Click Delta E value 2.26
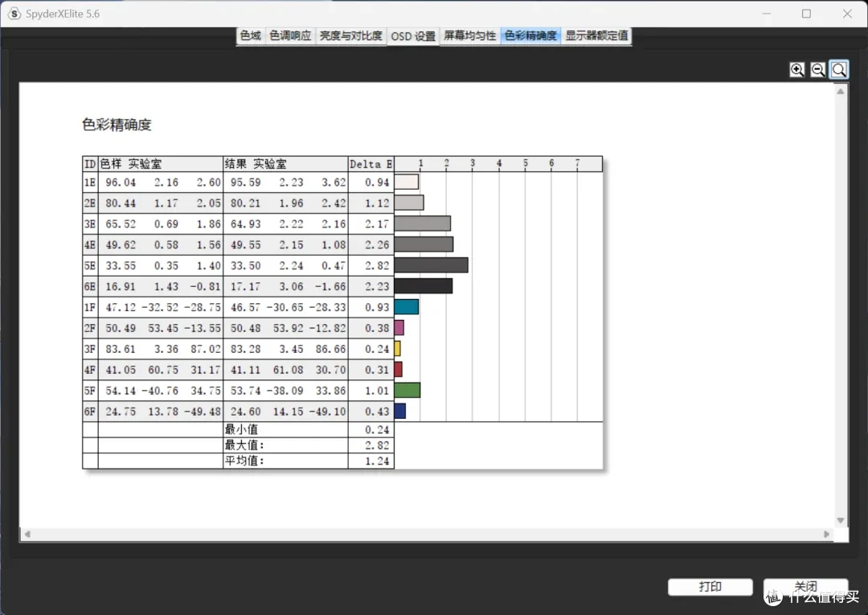Viewport: 868px width, 615px height. pyautogui.click(x=377, y=244)
